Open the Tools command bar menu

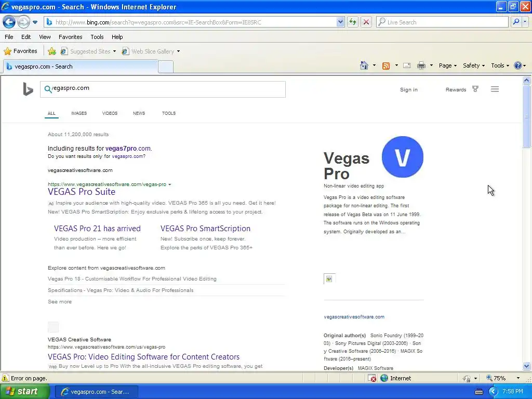[500, 65]
